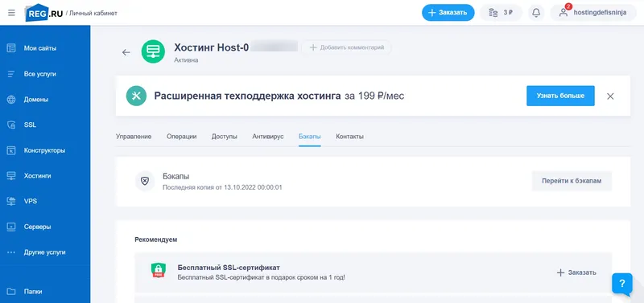Switch to the Антивирус tab
Screen dimensions: 644x303
(268, 137)
